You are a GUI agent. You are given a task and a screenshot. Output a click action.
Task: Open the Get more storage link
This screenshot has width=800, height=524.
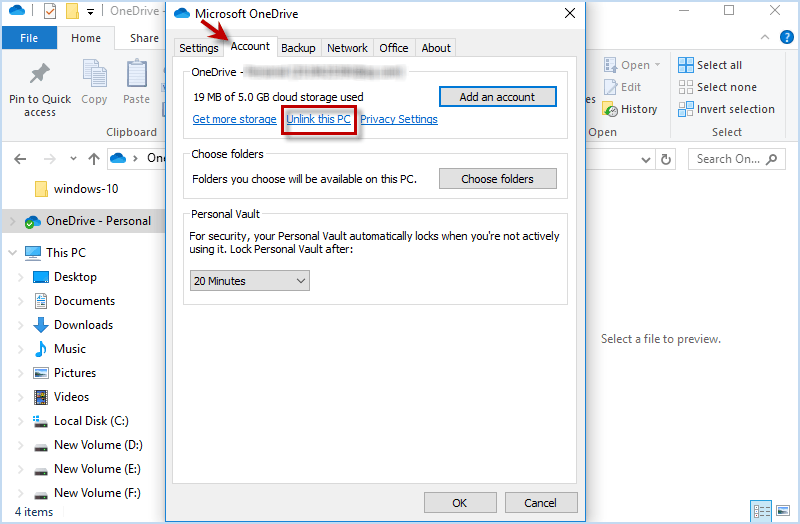pos(234,119)
